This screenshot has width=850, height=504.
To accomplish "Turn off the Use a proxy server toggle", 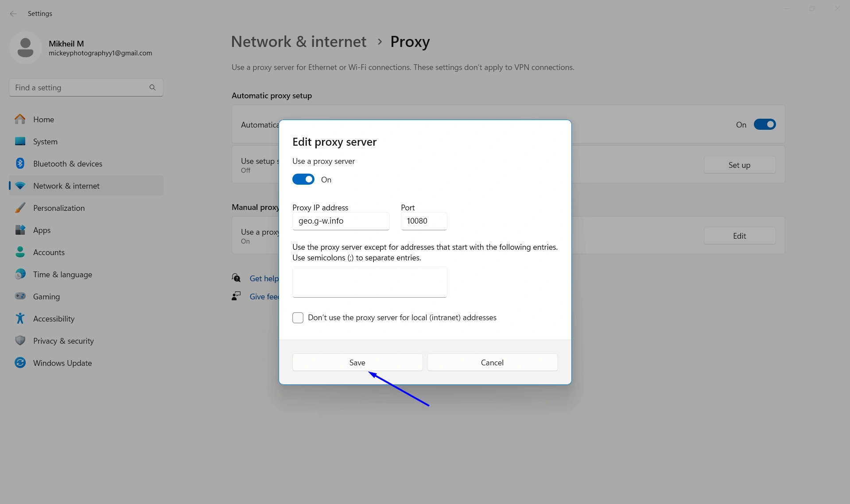I will tap(303, 179).
